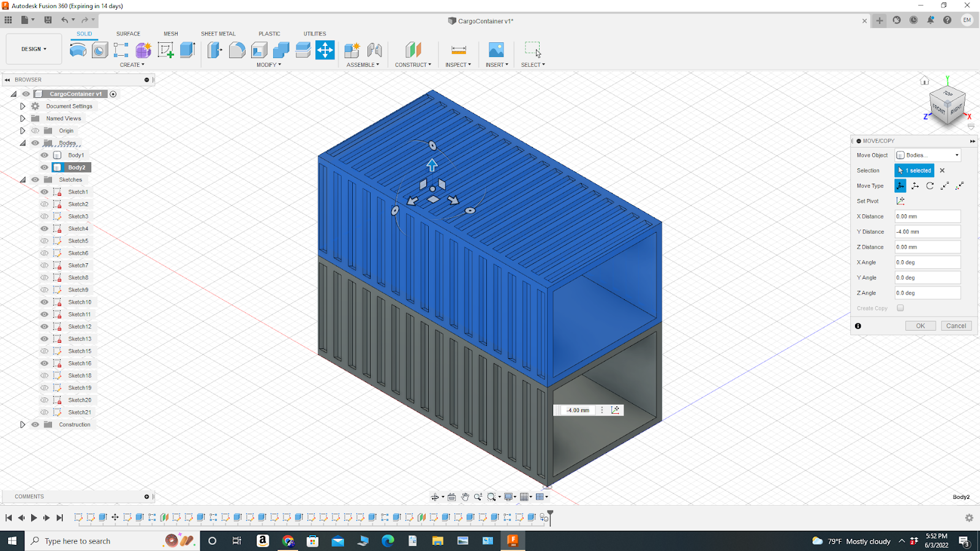The image size is (980, 551).
Task: Switch to the Surface tab
Action: [129, 34]
